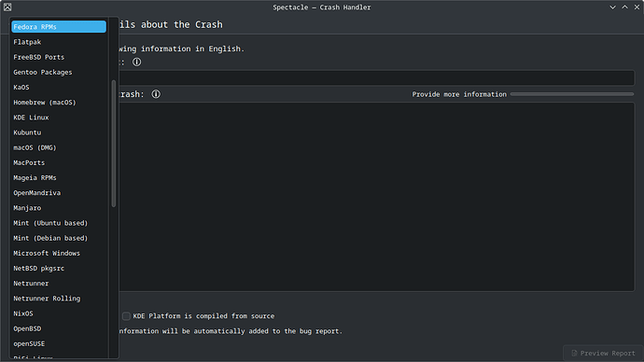Choose macOS (DMG) entry
Image resolution: width=644 pixels, height=362 pixels.
coord(59,147)
